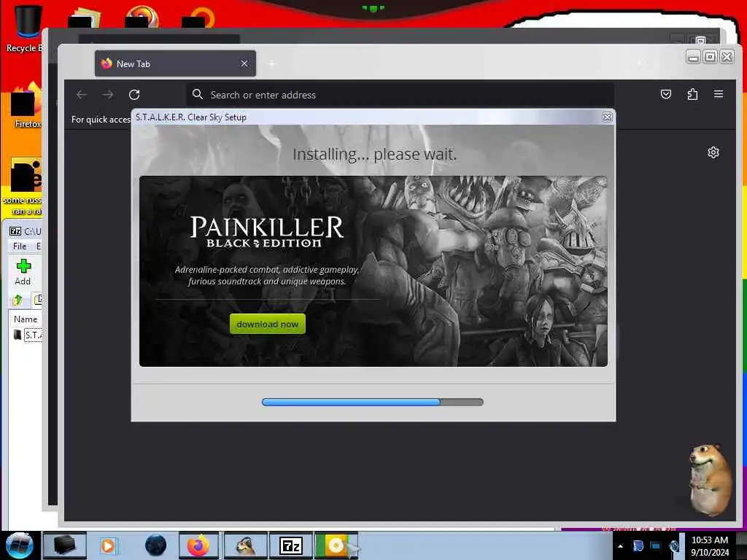Click the first black box taskbar button
Viewport: 747px width, 560px height.
click(65, 545)
